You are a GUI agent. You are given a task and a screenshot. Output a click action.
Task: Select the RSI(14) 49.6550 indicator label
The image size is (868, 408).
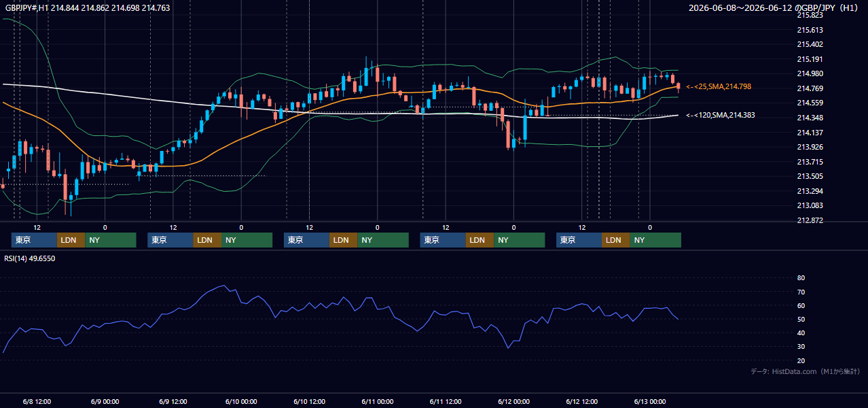30,258
